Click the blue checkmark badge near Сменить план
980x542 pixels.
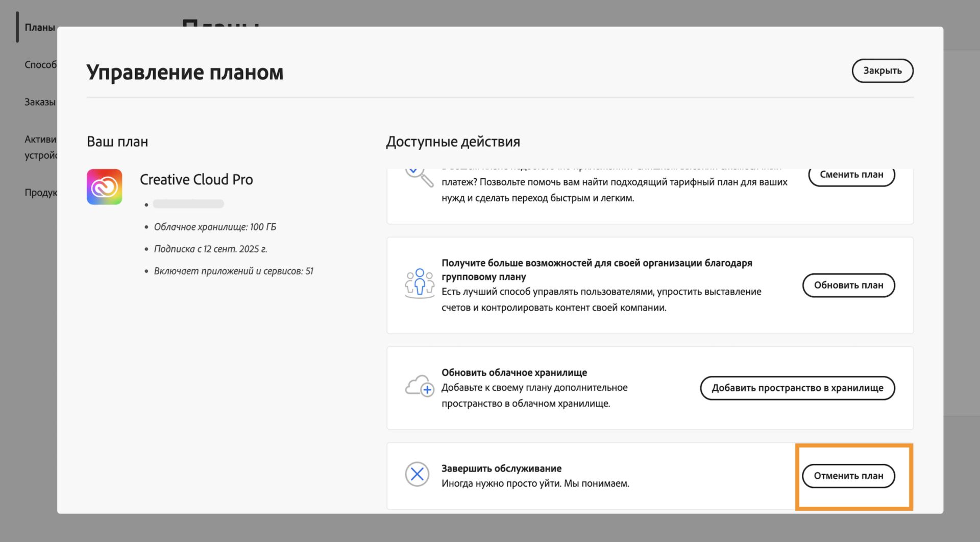point(412,170)
